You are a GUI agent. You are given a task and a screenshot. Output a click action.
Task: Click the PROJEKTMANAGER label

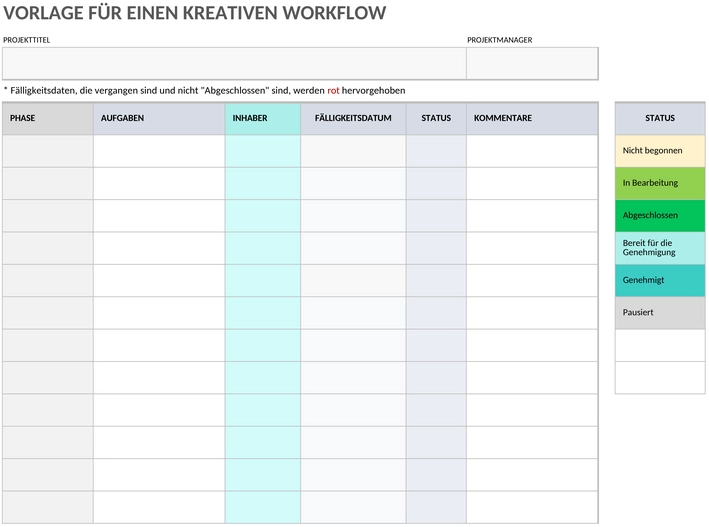[500, 40]
